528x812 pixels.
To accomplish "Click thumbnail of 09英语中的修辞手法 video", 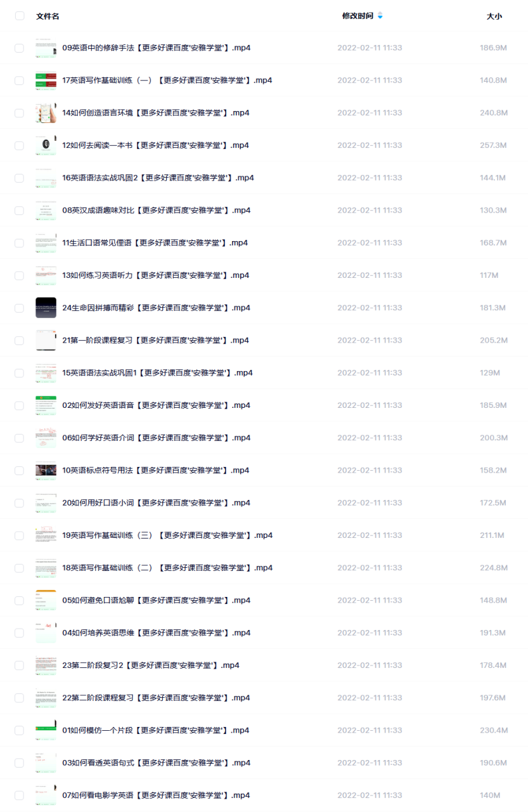I will (x=46, y=48).
